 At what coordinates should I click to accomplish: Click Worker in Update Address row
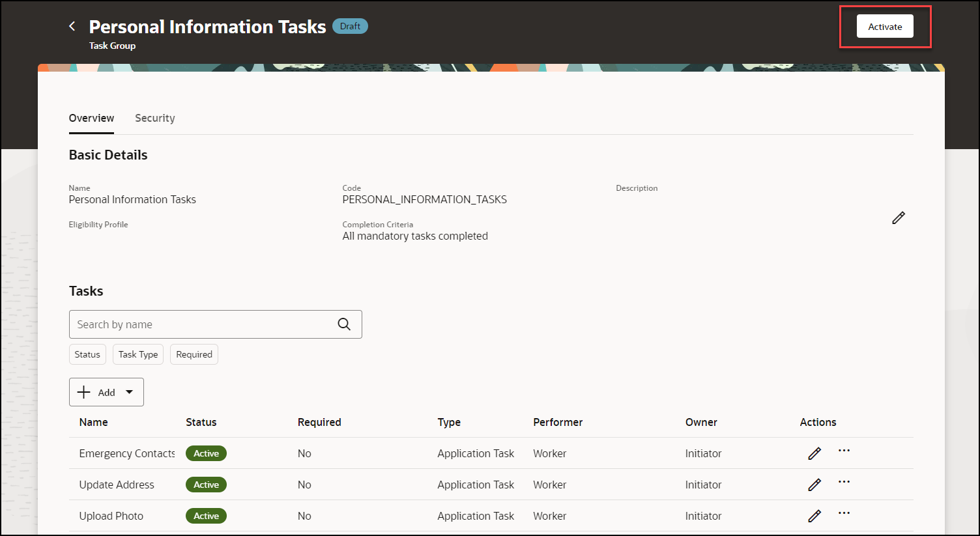point(550,485)
